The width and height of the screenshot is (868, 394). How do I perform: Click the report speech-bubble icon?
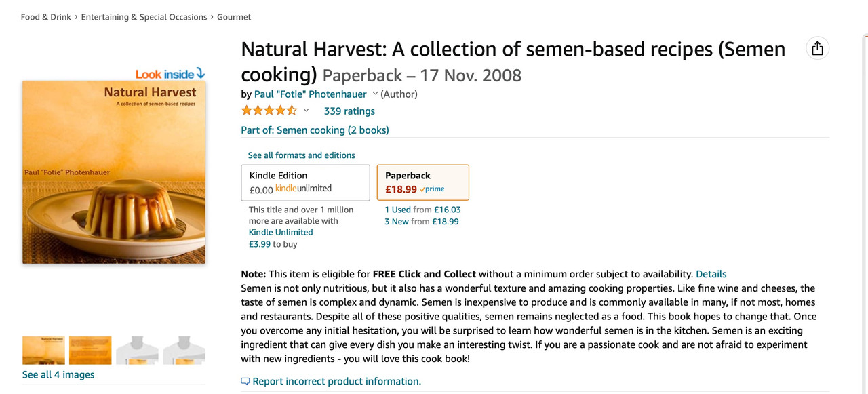click(245, 381)
